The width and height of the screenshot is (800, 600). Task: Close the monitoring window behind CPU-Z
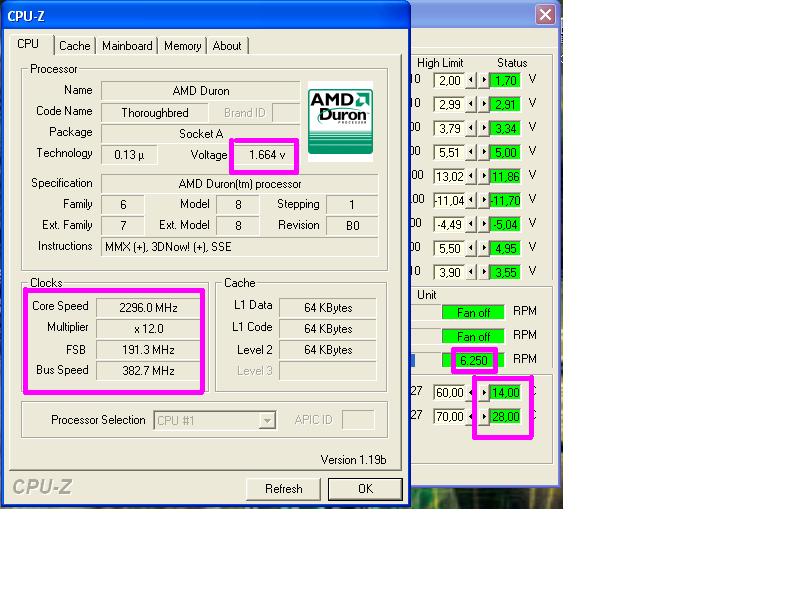[545, 14]
